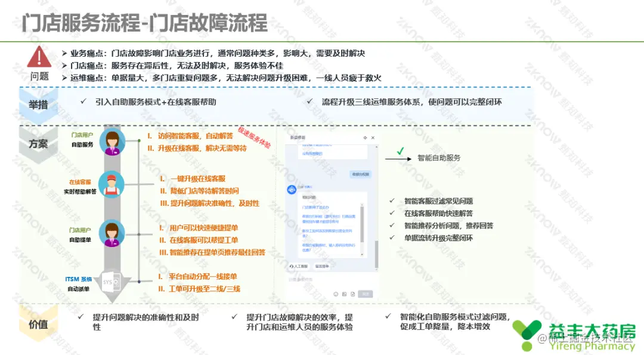Click the 举措 chevron label
This screenshot has width=644, height=355.
coord(38,105)
